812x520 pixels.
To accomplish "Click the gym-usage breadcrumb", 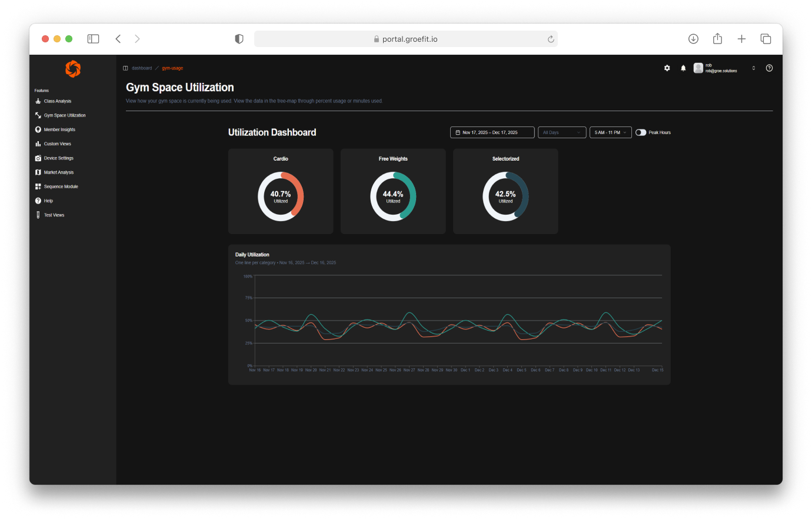I will click(x=172, y=68).
